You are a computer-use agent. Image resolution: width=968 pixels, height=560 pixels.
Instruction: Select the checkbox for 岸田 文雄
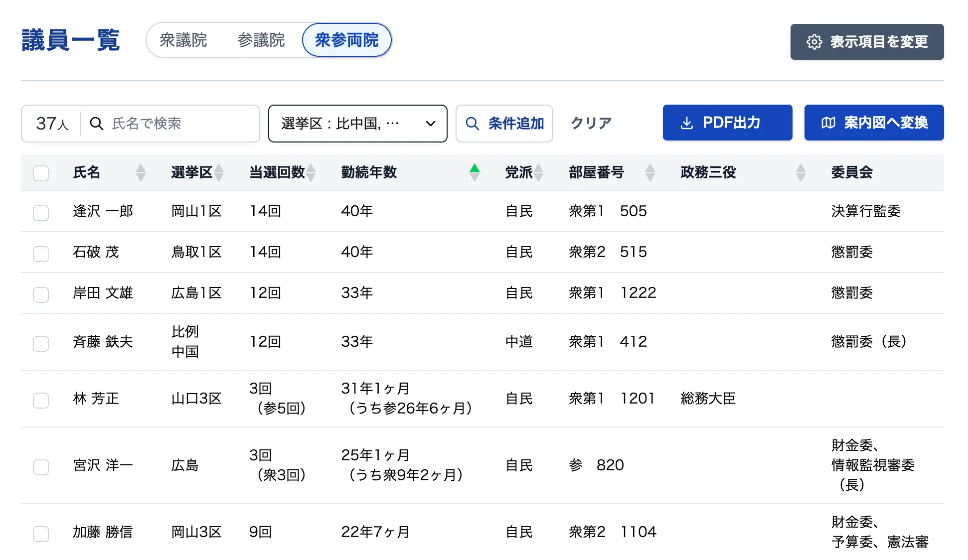coord(41,294)
